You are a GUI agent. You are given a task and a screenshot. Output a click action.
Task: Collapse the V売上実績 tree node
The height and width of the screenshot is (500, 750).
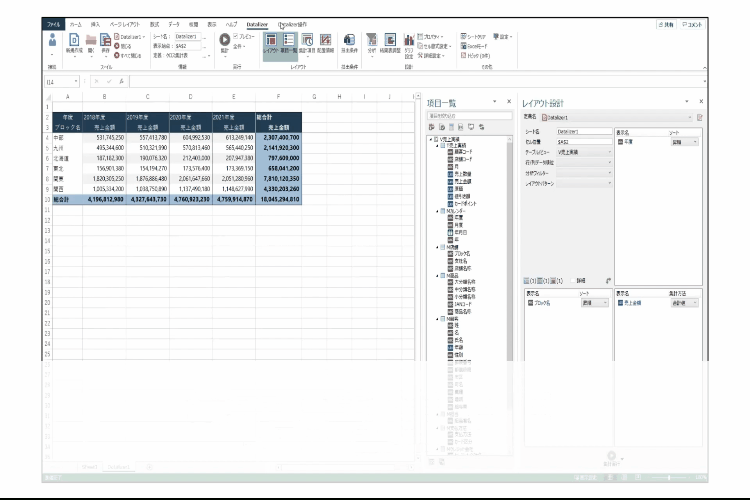429,141
